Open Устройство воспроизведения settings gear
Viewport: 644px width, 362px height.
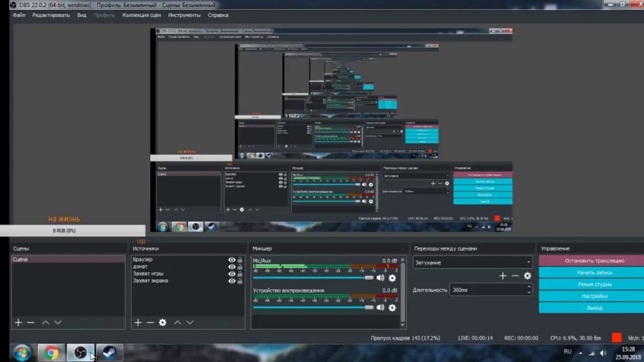click(x=392, y=307)
